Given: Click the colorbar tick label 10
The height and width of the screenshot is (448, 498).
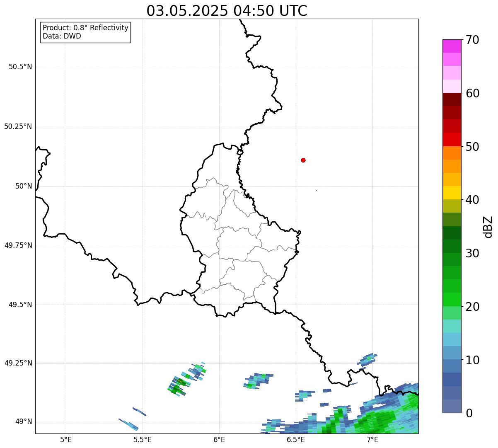Looking at the screenshot, I should (x=472, y=360).
